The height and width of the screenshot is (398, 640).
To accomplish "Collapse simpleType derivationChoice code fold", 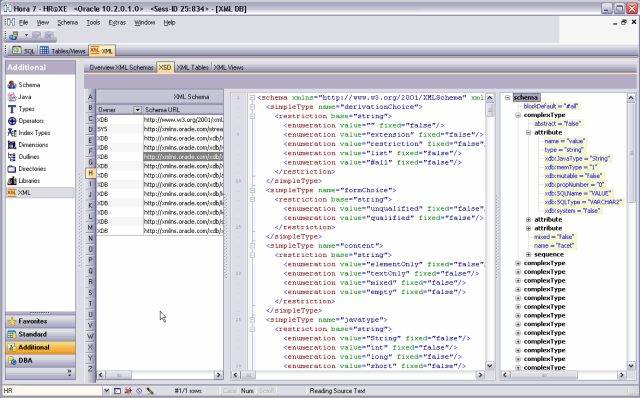I will pos(252,107).
